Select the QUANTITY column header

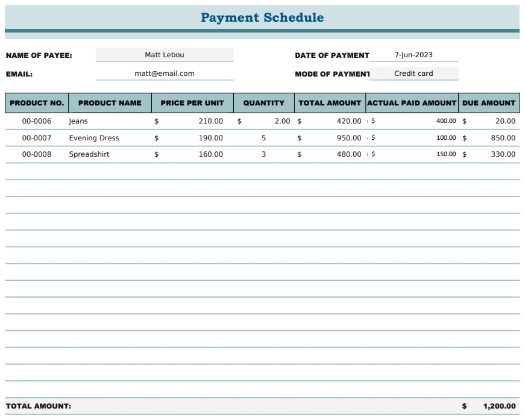click(x=264, y=103)
